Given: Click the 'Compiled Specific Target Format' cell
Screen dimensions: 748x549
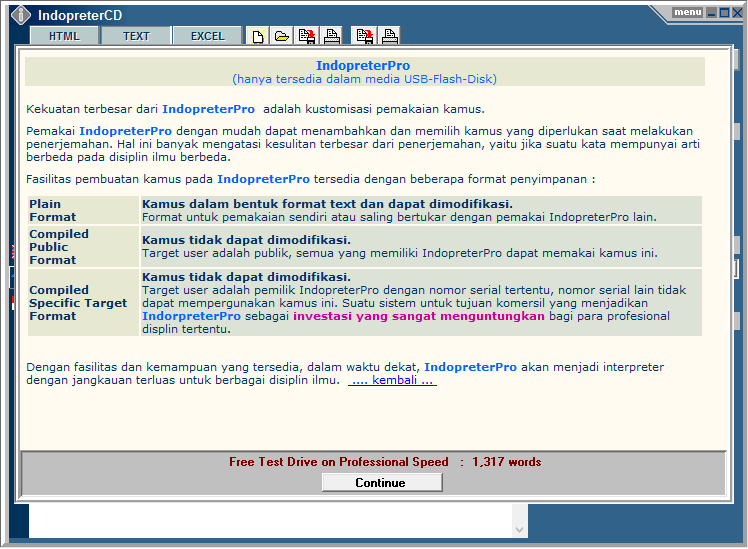Looking at the screenshot, I should 83,303.
